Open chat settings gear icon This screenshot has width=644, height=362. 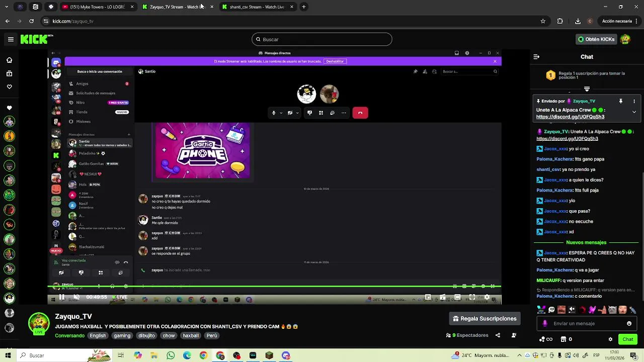pos(610,339)
